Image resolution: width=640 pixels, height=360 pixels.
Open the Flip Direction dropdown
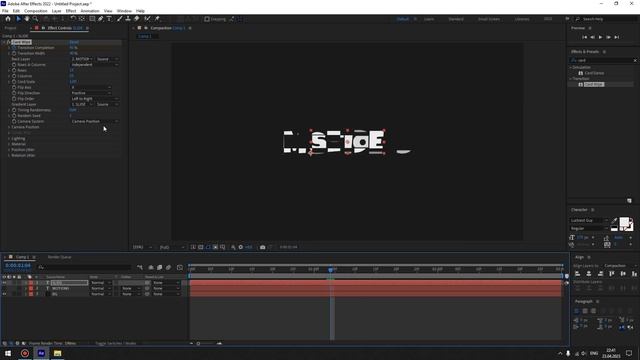[x=91, y=93]
